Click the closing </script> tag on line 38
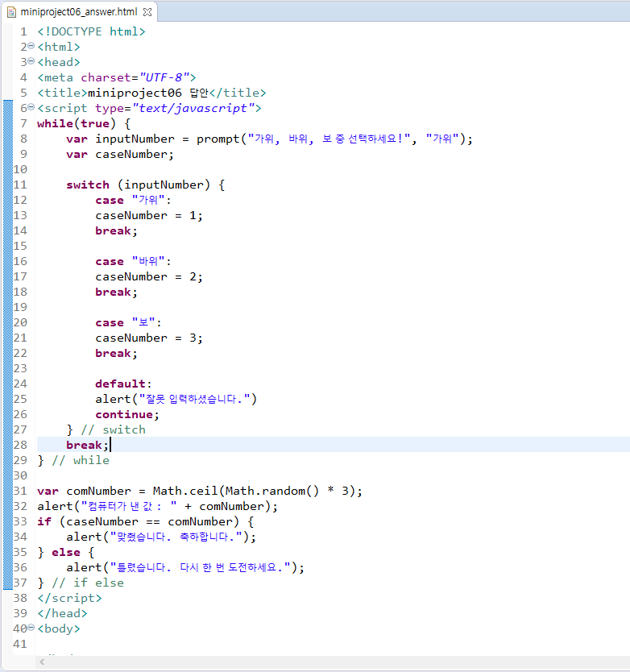This screenshot has height=672, width=630. click(x=69, y=599)
